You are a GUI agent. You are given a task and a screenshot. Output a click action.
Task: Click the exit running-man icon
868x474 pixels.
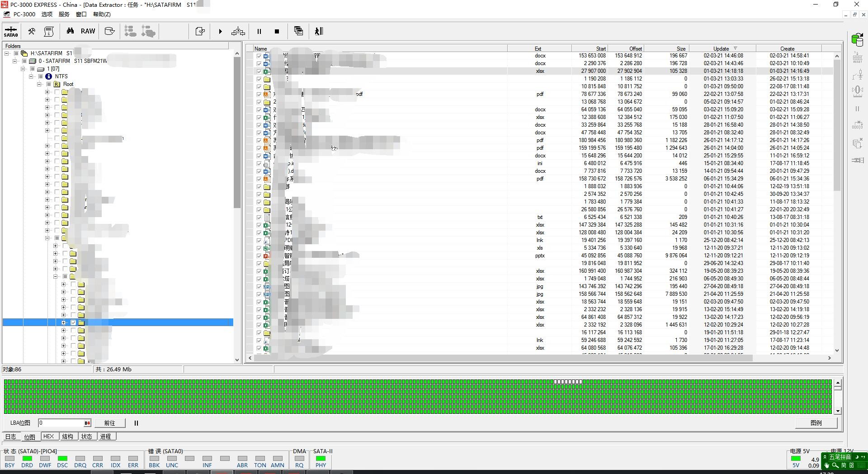click(x=319, y=31)
